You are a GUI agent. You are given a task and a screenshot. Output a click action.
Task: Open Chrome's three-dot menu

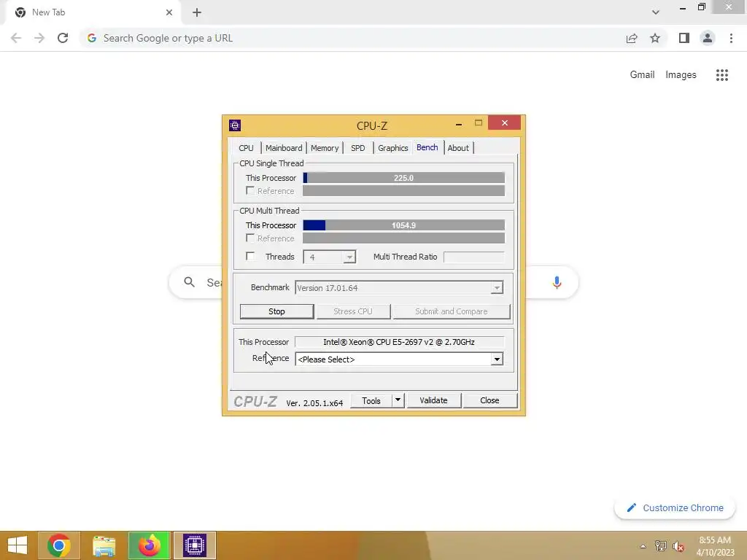pyautogui.click(x=731, y=38)
